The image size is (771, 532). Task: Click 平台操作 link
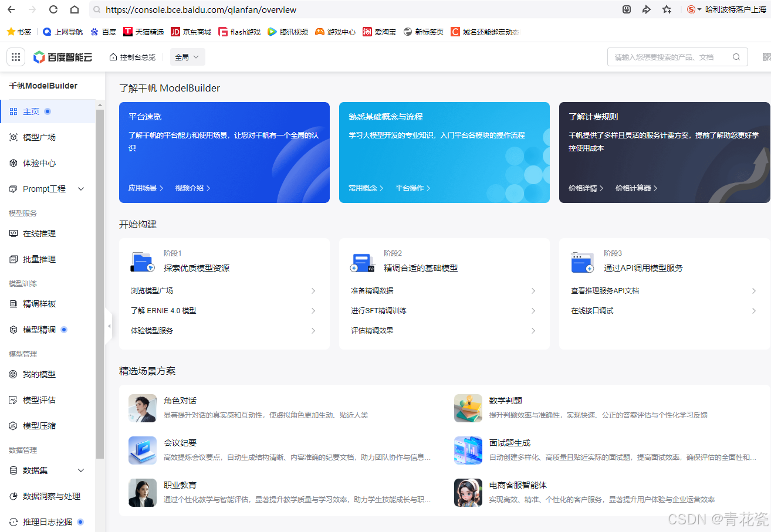pos(413,188)
